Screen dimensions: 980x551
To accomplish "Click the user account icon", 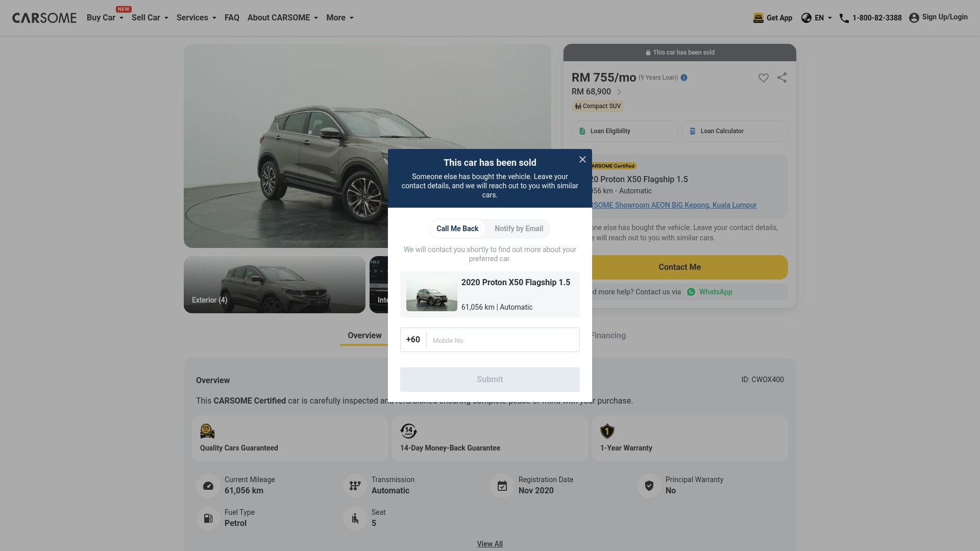I will [x=914, y=18].
